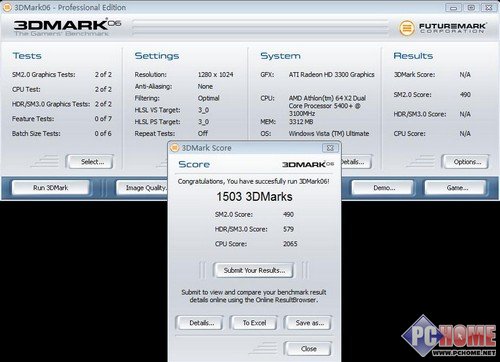Click the 'Batch Size Tests:' label
Viewport: 500px width, 362px height.
pyautogui.click(x=36, y=133)
